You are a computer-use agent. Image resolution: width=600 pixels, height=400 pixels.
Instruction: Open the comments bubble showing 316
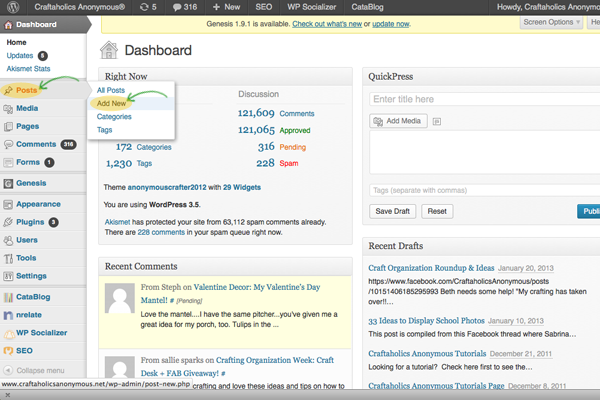click(x=184, y=7)
